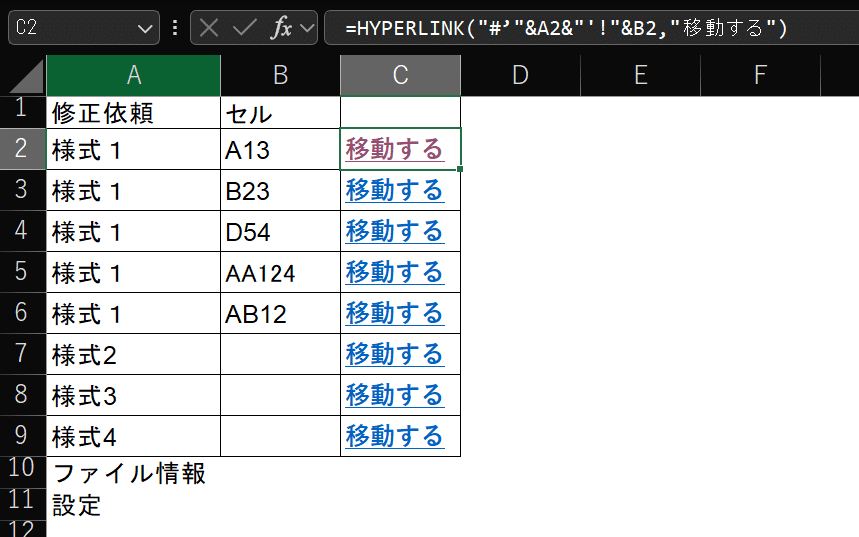
Task: Click the three-dot handle beside the Name Box
Action: click(x=175, y=27)
